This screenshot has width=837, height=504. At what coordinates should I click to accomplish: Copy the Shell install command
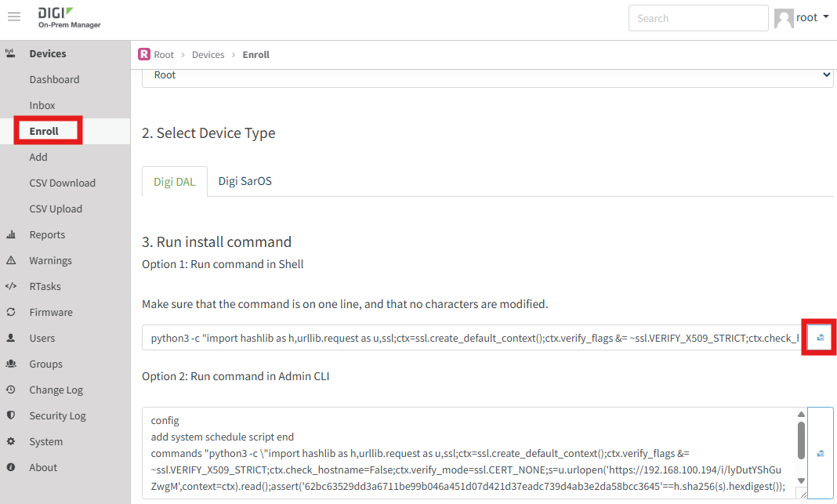(x=820, y=338)
